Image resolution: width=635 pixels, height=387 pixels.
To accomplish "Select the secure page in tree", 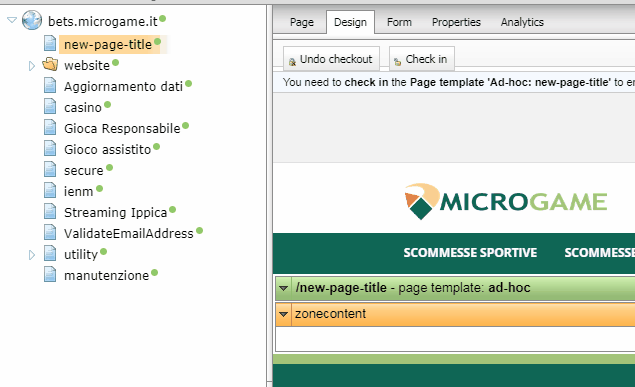I will point(83,171).
